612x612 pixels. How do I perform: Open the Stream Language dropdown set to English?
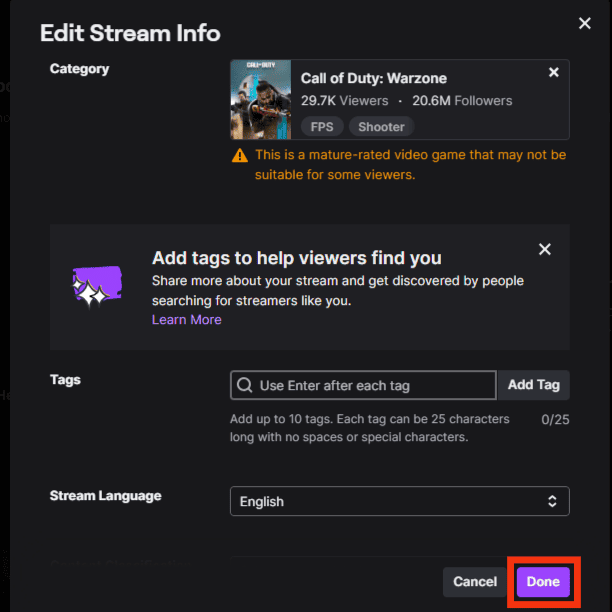pyautogui.click(x=400, y=501)
